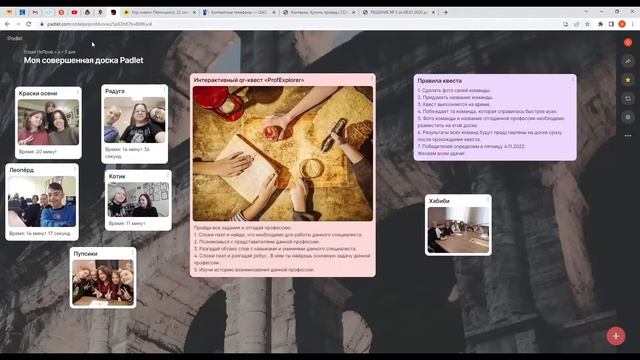
Task: Open a new browser tab
Action: tap(446, 12)
